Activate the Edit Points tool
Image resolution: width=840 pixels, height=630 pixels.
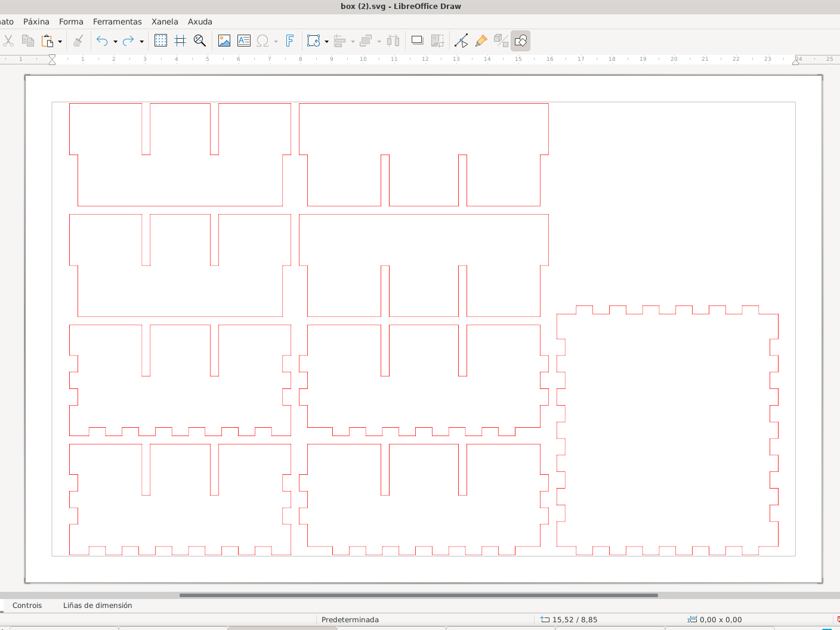462,41
